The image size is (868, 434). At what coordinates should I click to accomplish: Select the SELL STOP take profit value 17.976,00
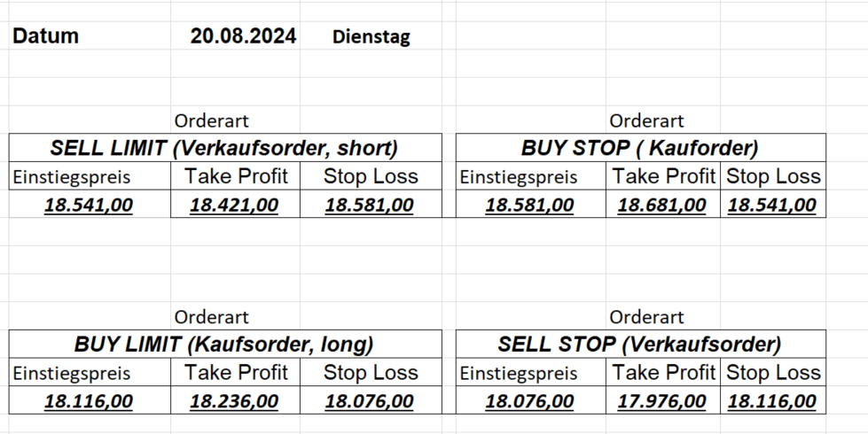tap(662, 402)
